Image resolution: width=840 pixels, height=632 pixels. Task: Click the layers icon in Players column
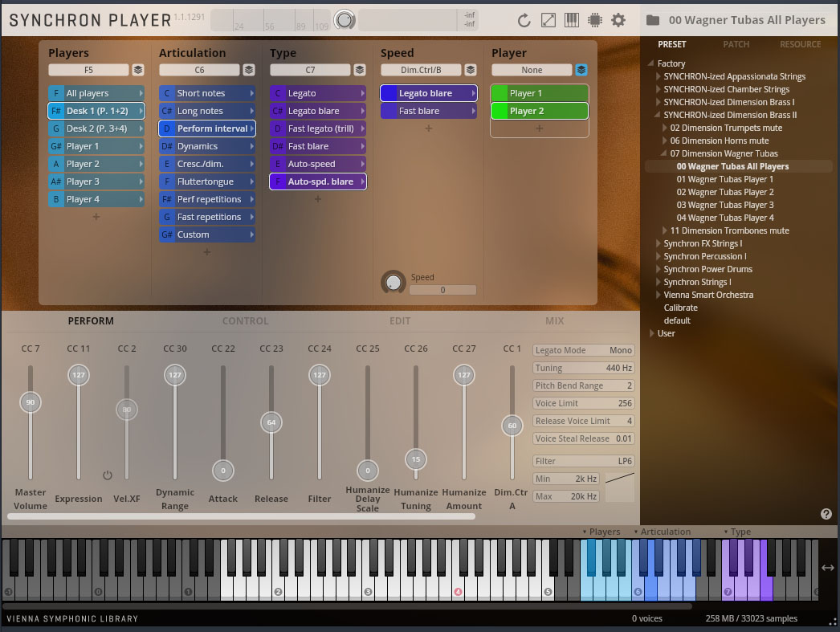(138, 70)
